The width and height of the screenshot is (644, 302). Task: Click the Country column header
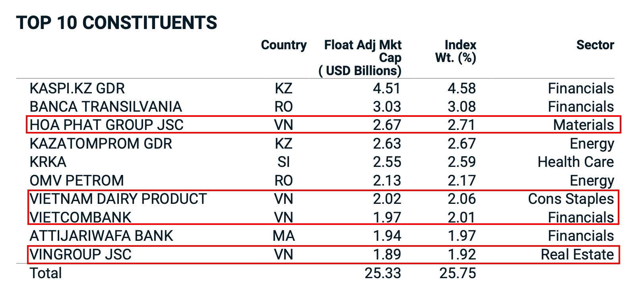(283, 45)
